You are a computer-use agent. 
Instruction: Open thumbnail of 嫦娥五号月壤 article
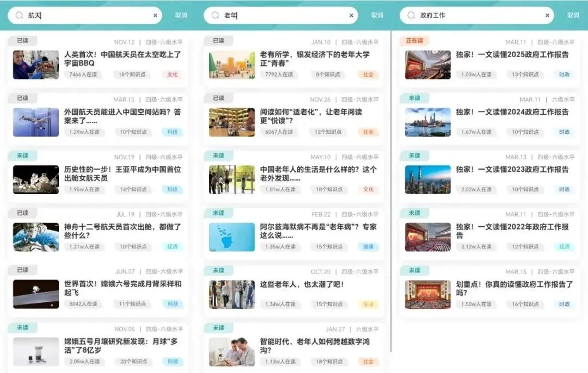pos(35,352)
